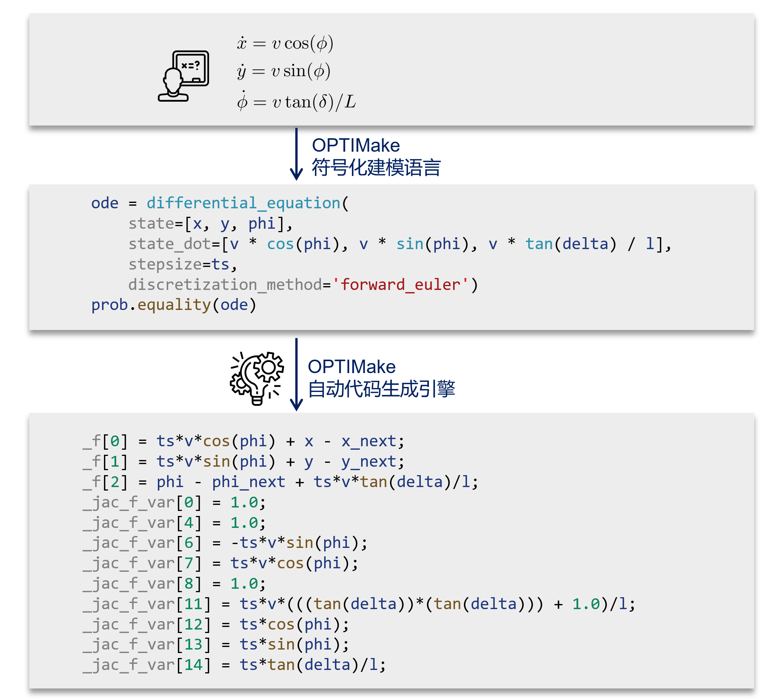Click the stepsize=ts code line
The width and height of the screenshot is (775, 700).
click(x=182, y=265)
